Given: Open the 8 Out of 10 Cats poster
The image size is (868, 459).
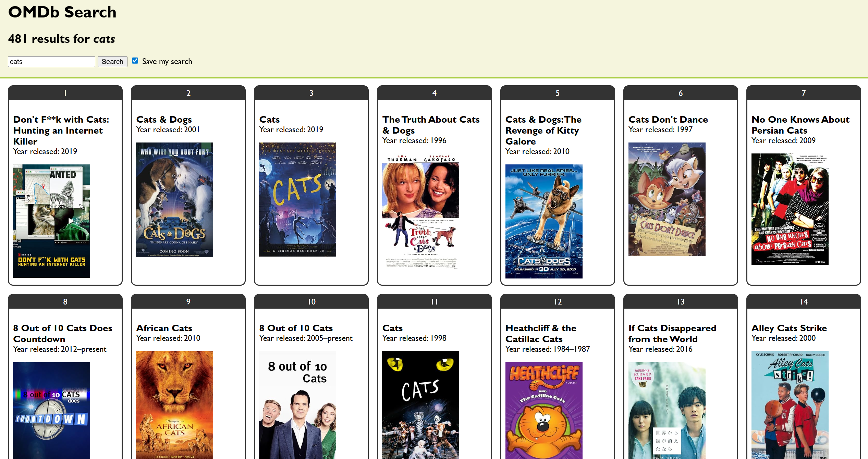Looking at the screenshot, I should pyautogui.click(x=297, y=405).
